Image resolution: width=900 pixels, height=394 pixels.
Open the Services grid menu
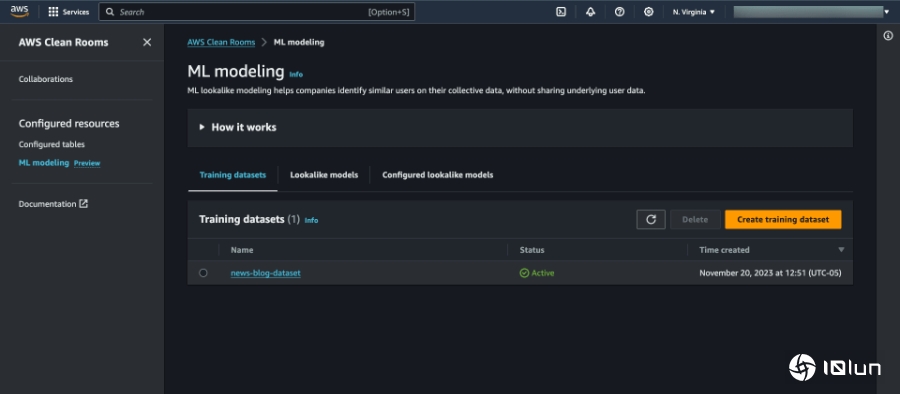[68, 12]
